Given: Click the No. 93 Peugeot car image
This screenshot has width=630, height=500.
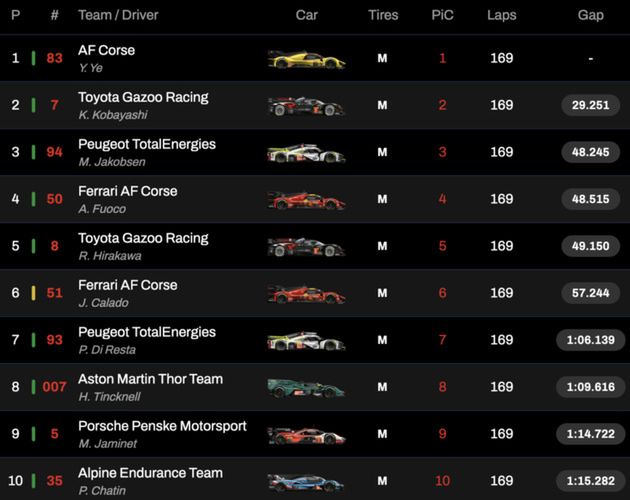Looking at the screenshot, I should (306, 341).
